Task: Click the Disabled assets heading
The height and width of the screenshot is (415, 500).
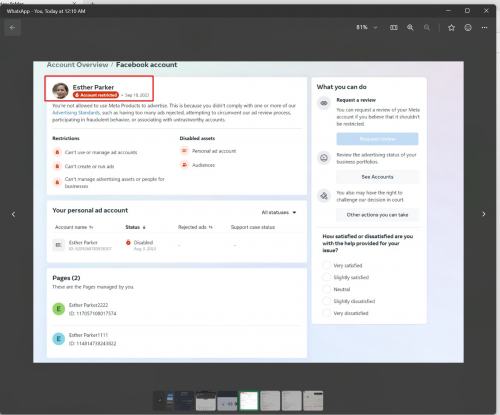Action: pos(197,138)
